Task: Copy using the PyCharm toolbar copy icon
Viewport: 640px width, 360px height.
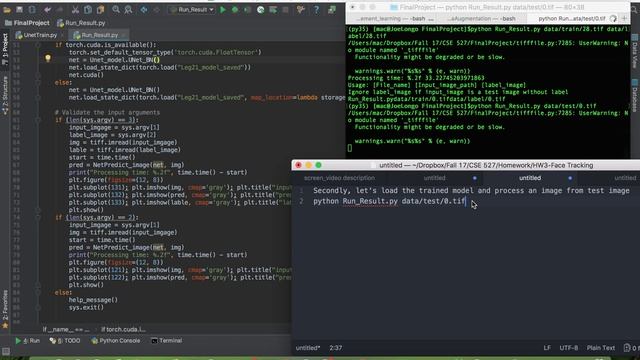Action: click(x=88, y=9)
